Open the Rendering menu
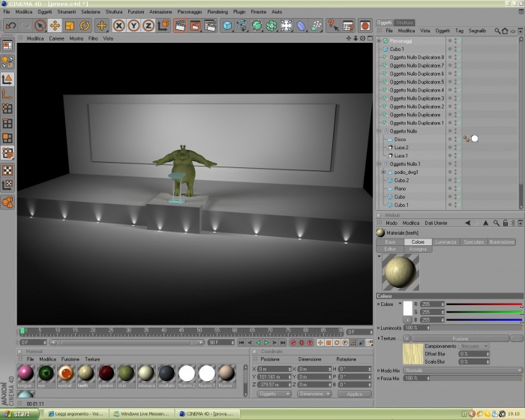Screen dimensions: 525x420 tap(217, 12)
